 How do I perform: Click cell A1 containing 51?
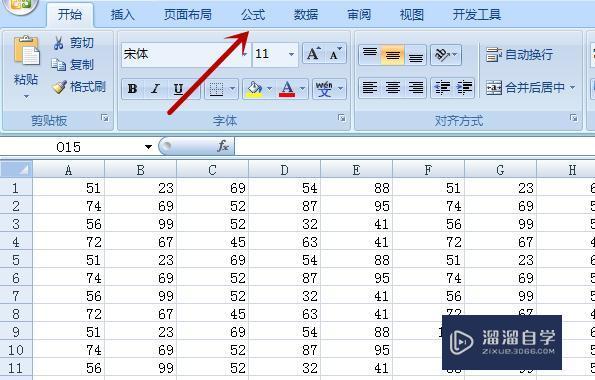click(68, 188)
